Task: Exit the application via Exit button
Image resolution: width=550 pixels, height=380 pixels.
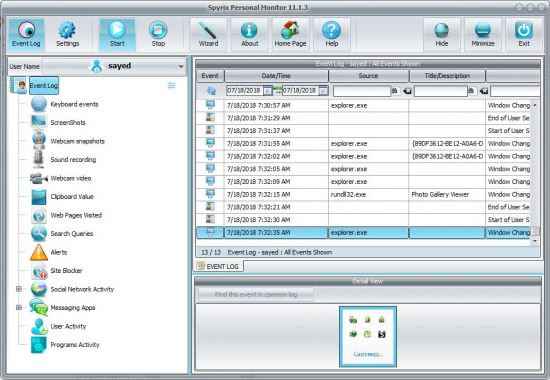Action: (x=524, y=34)
